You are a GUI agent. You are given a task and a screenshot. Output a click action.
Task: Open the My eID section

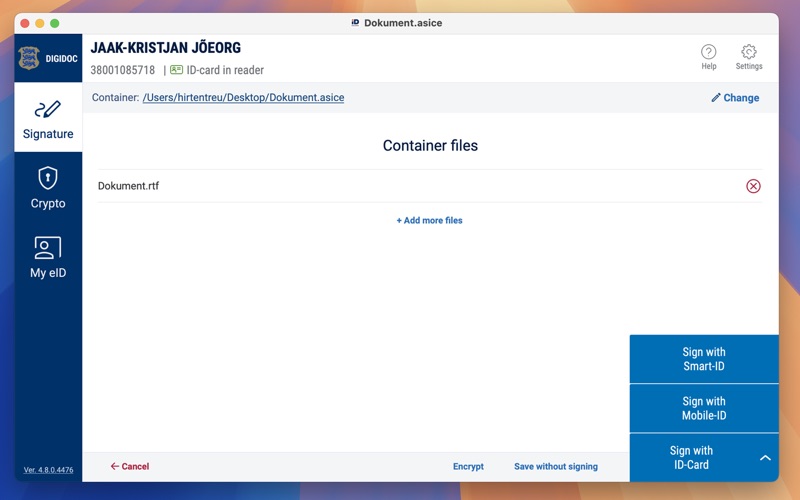tap(48, 257)
